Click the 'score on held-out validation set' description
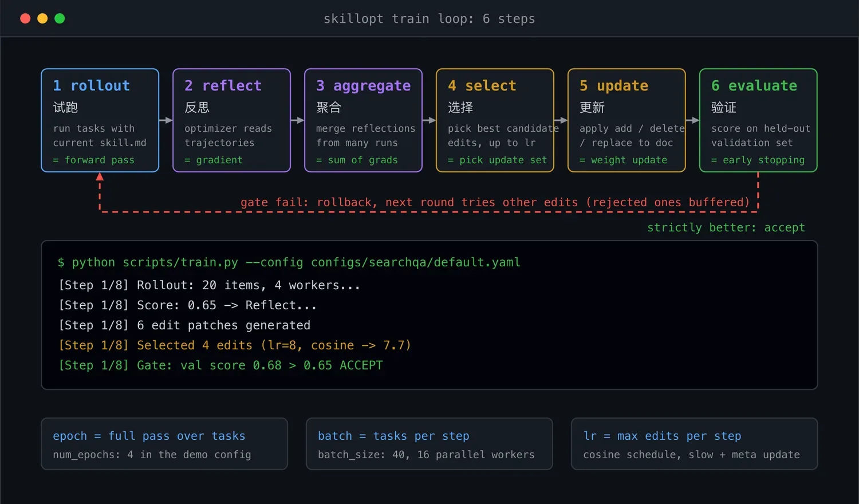 761,136
